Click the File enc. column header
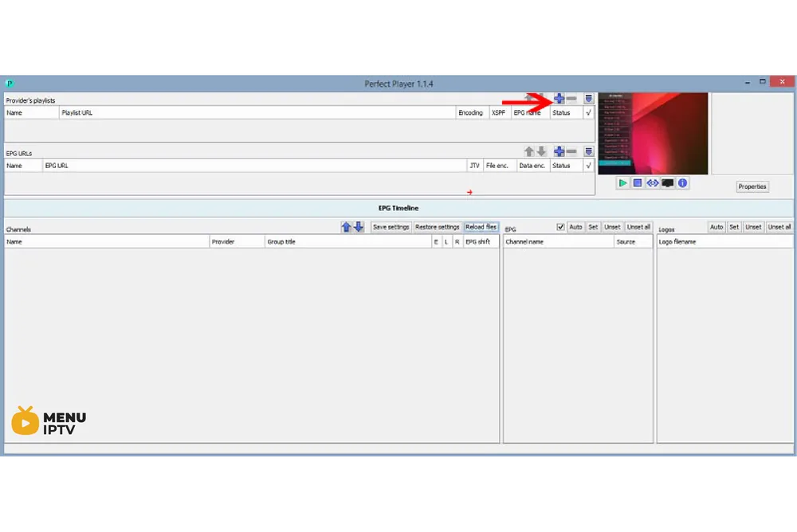 [500, 166]
